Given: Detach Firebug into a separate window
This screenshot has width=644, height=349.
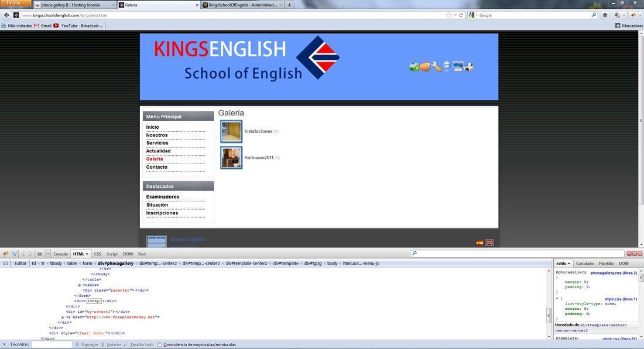Looking at the screenshot, I should coord(634,254).
